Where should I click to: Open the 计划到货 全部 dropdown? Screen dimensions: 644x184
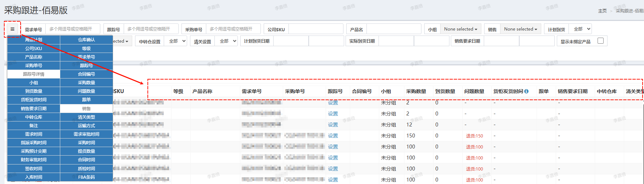pos(581,29)
